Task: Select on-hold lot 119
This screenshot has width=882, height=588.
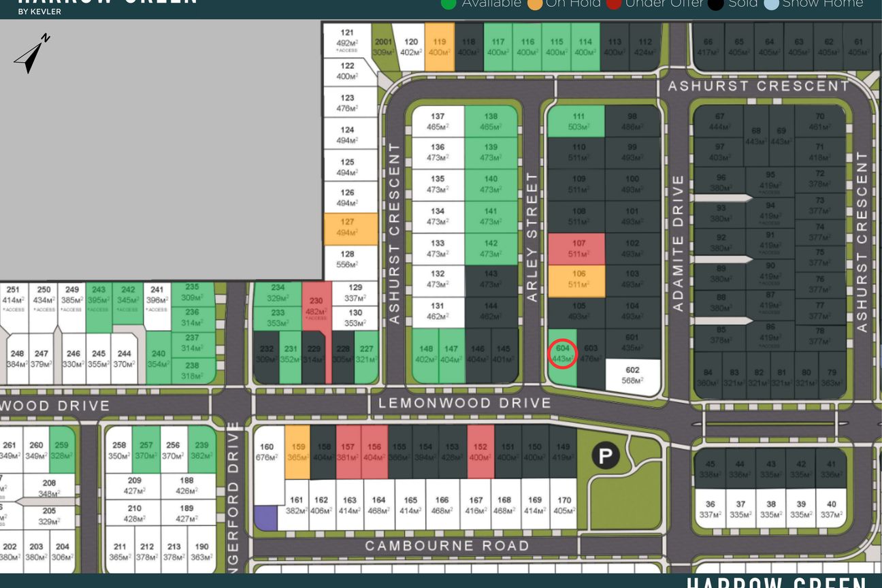Action: [x=439, y=46]
